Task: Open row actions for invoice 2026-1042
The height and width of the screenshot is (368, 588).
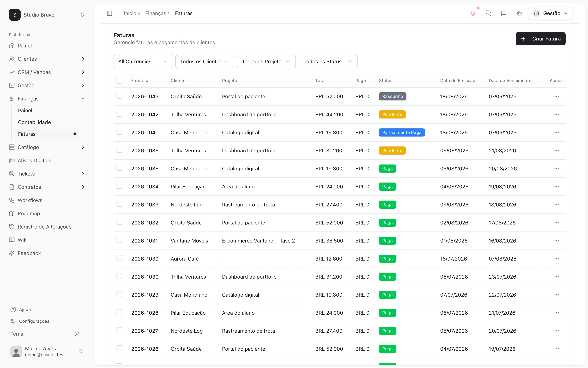Action: coord(557,114)
